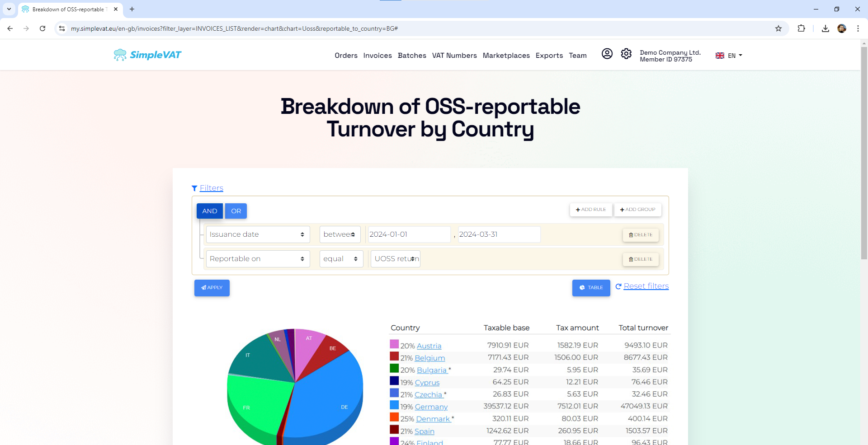
Task: Open the UOSS return value dropdown
Action: point(396,259)
